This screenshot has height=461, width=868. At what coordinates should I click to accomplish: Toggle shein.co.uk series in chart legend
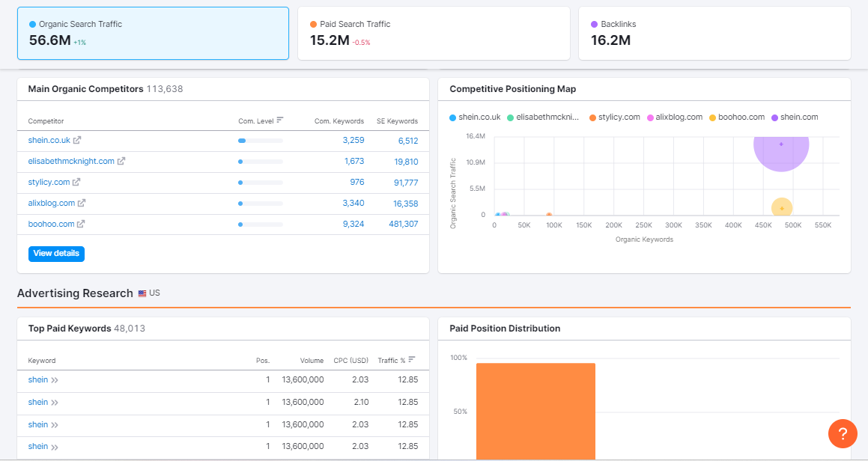[x=475, y=117]
